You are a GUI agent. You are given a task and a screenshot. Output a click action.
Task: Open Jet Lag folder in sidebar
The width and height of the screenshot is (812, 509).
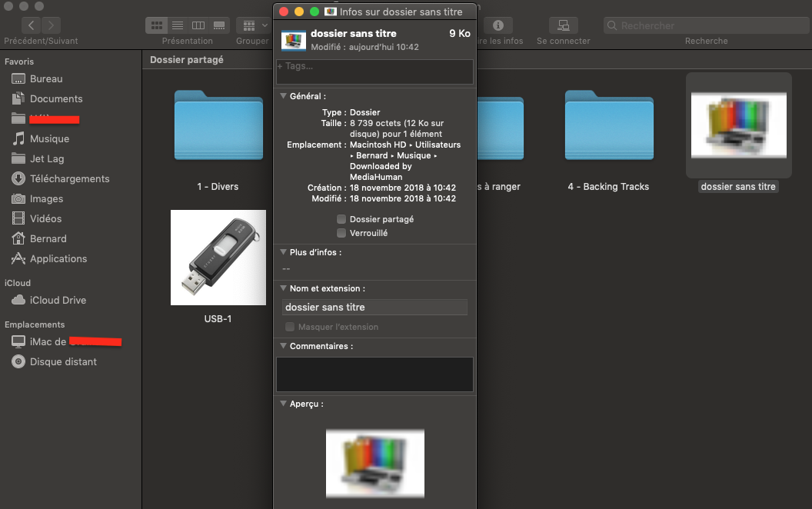(38, 159)
